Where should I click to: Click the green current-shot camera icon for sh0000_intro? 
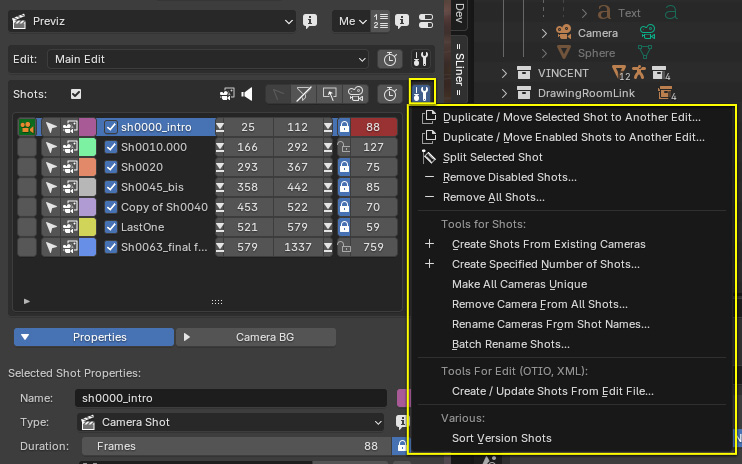click(27, 127)
